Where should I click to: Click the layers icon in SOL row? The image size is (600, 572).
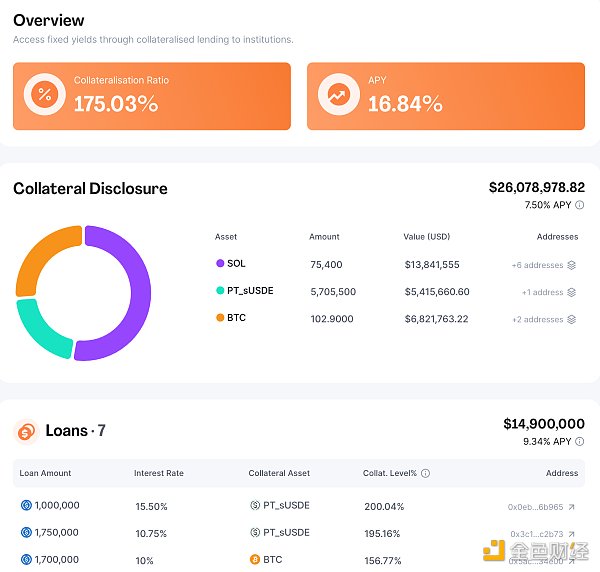(x=571, y=265)
